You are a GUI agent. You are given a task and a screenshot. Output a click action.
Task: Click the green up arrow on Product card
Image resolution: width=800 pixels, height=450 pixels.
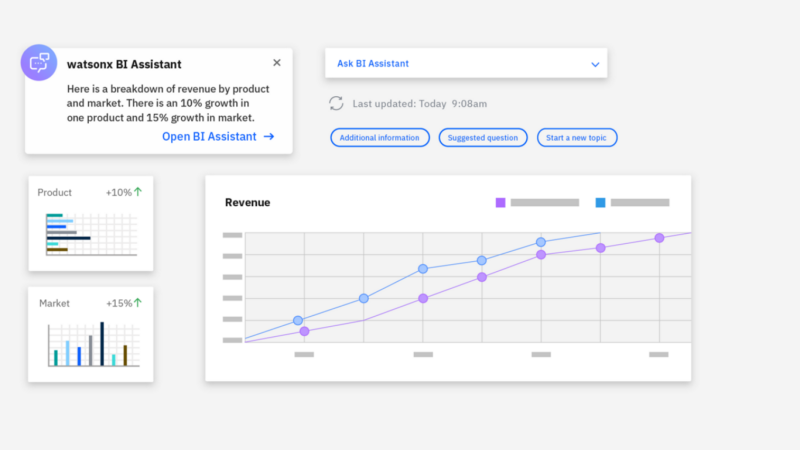pos(138,192)
